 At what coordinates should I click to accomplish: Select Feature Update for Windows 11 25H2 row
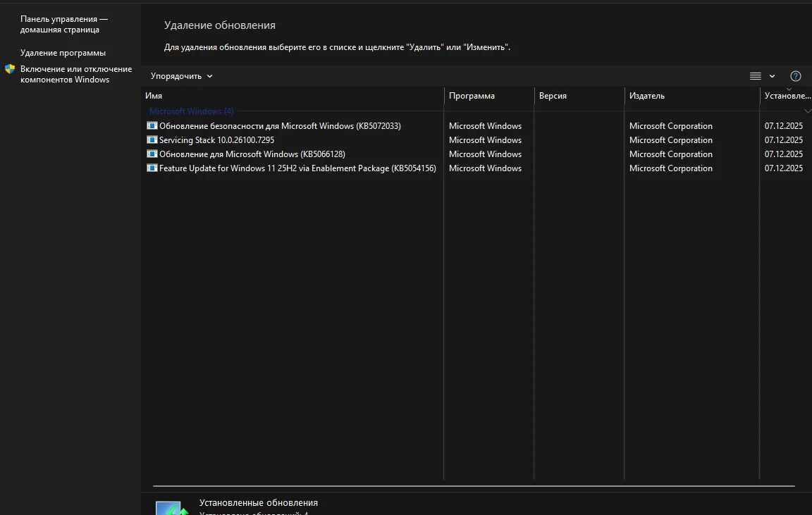(x=297, y=168)
